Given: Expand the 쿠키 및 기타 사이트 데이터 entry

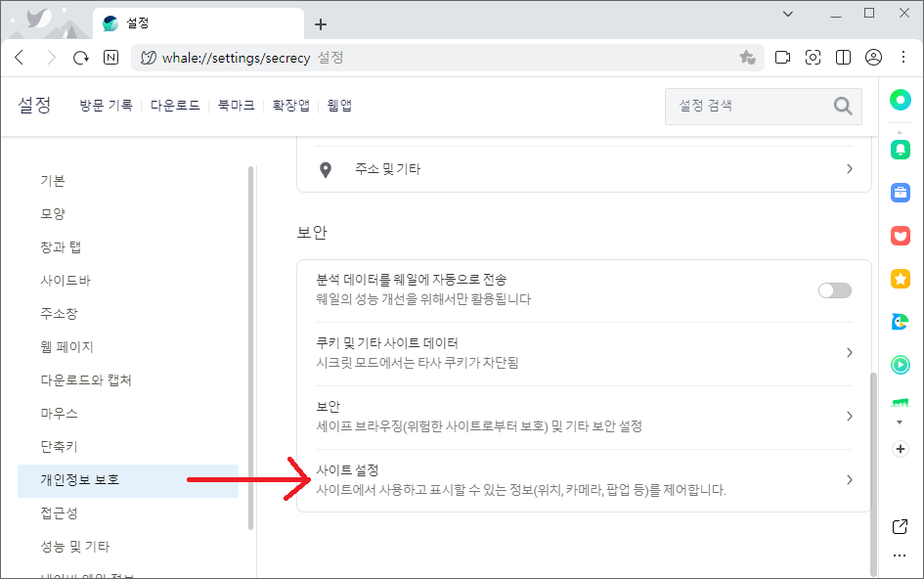Looking at the screenshot, I should point(584,352).
